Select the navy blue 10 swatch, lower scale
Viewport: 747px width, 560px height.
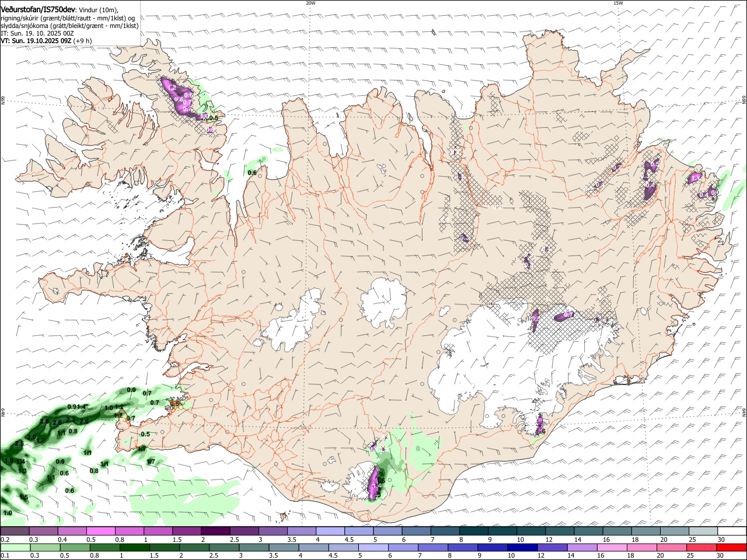[522, 548]
